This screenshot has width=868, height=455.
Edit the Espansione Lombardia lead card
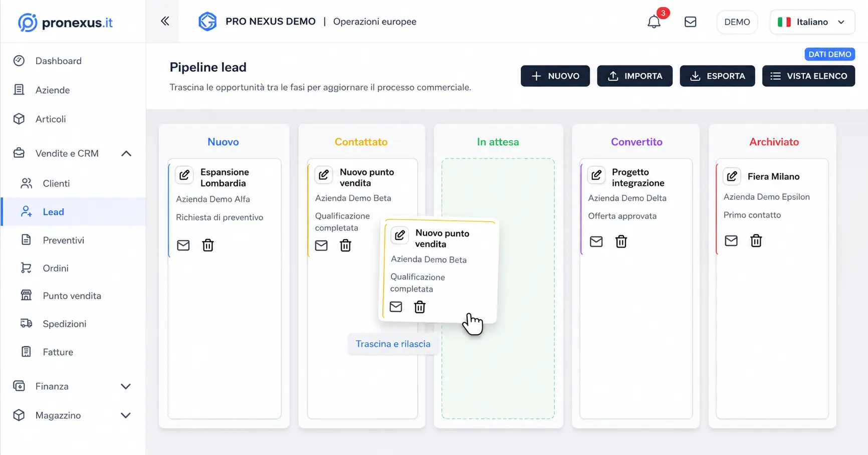point(184,174)
